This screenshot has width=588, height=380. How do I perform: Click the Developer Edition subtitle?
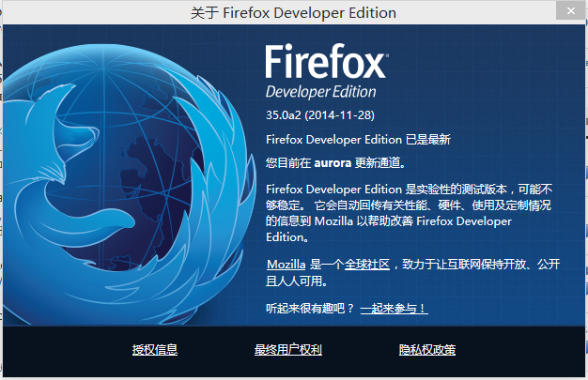[x=320, y=92]
